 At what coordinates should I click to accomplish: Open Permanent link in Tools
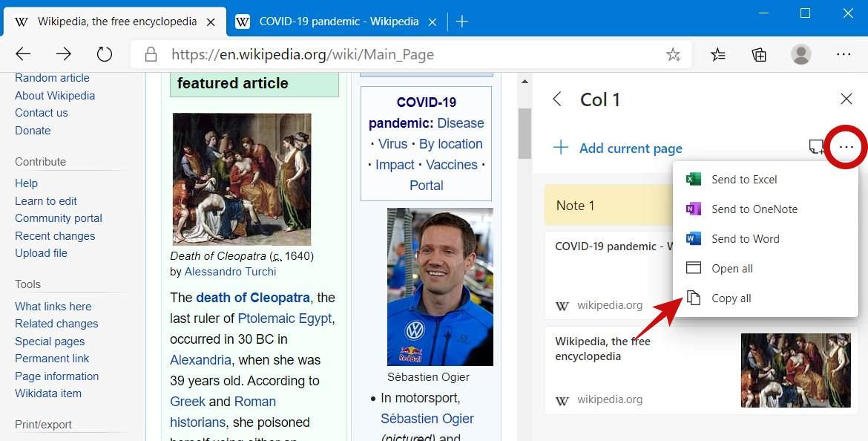click(x=52, y=358)
